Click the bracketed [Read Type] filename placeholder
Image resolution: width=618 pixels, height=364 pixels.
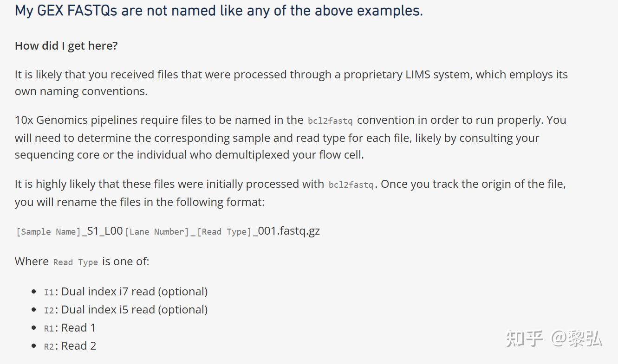(224, 232)
